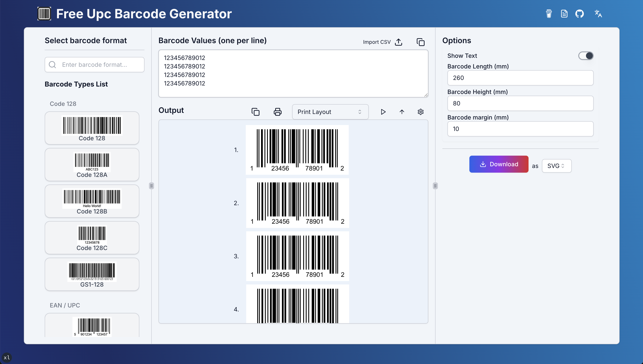Click the search magnifier icon
Screen dimensions: 643x364
[x=52, y=65]
